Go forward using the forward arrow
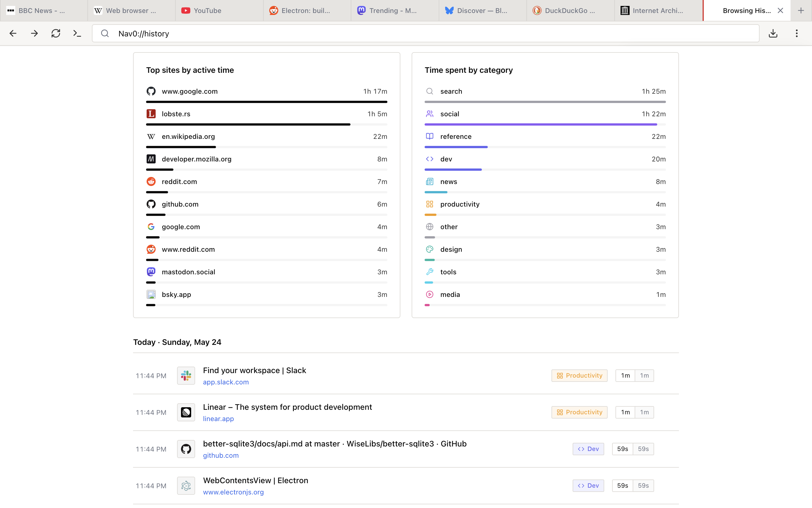This screenshot has height=508, width=812. [x=34, y=33]
